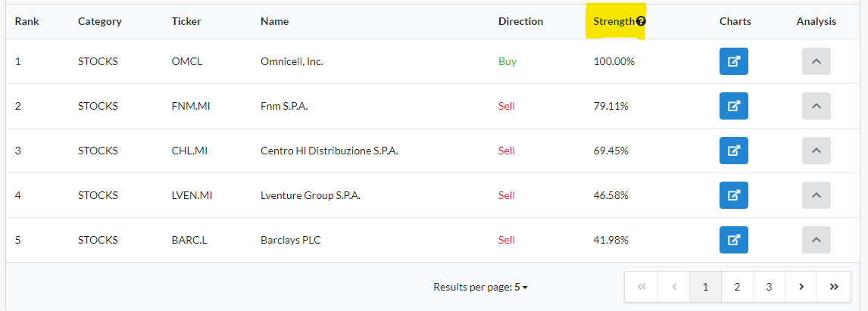Open chart for Lventure Group S.P.A.
The image size is (868, 311).
click(733, 195)
